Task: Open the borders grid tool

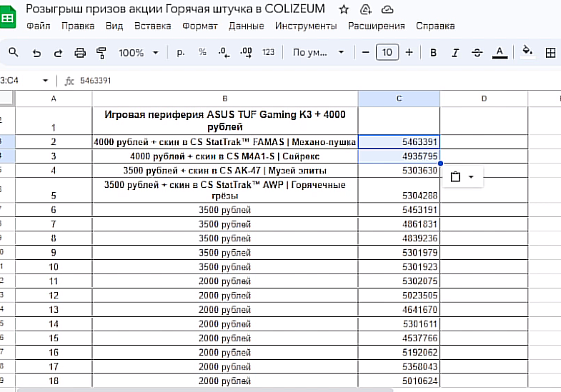Action: tap(550, 52)
